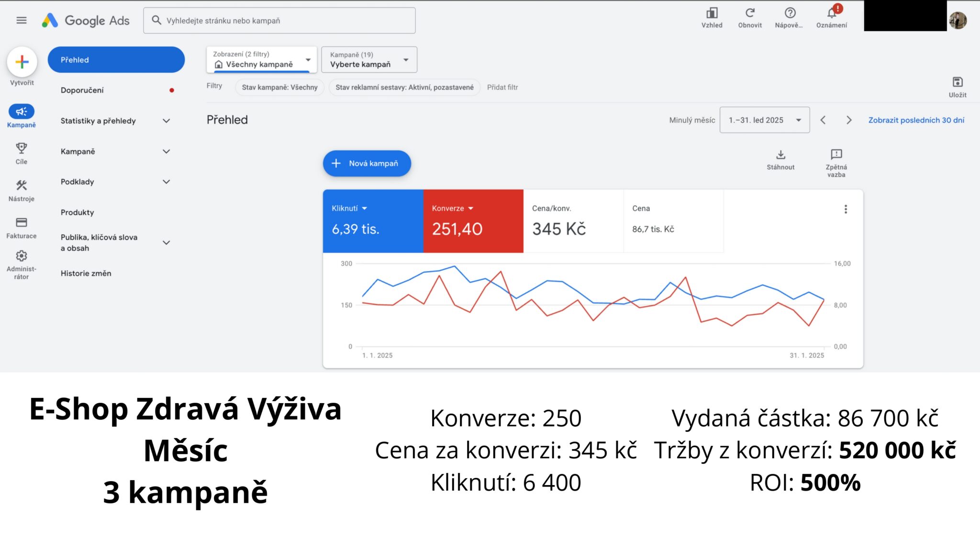Image resolution: width=980 pixels, height=551 pixels.
Task: Click the user profile avatar
Action: 958,20
